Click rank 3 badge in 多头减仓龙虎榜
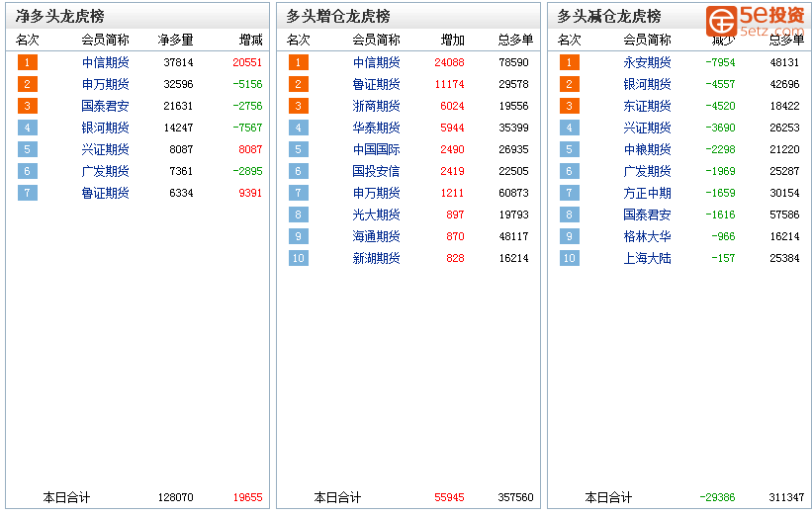Viewport: 812px width, 515px height. pyautogui.click(x=569, y=106)
